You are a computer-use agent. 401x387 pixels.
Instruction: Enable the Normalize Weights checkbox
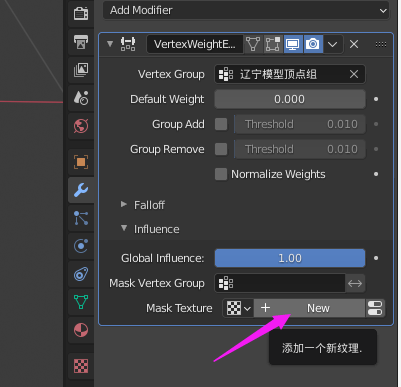(x=221, y=174)
